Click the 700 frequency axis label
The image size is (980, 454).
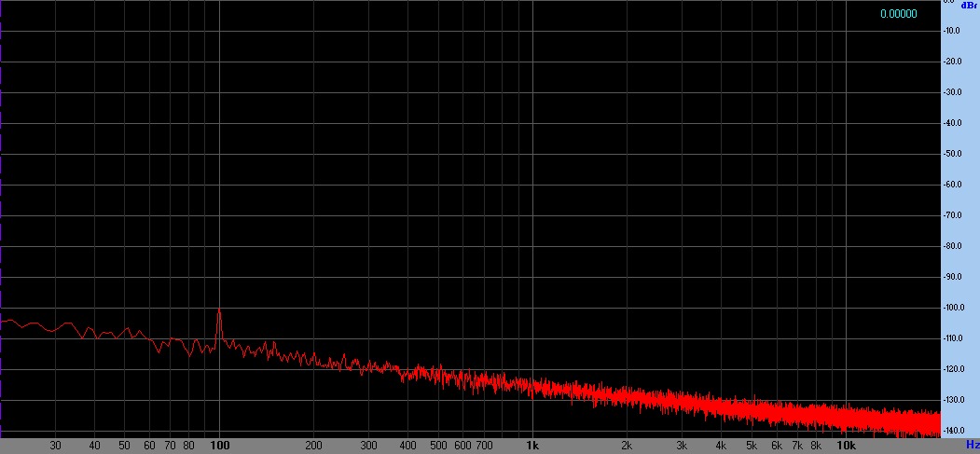click(484, 446)
